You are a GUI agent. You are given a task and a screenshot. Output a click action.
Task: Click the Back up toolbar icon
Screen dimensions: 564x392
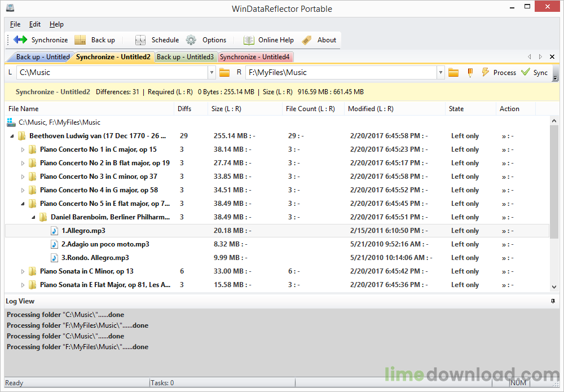coord(80,40)
